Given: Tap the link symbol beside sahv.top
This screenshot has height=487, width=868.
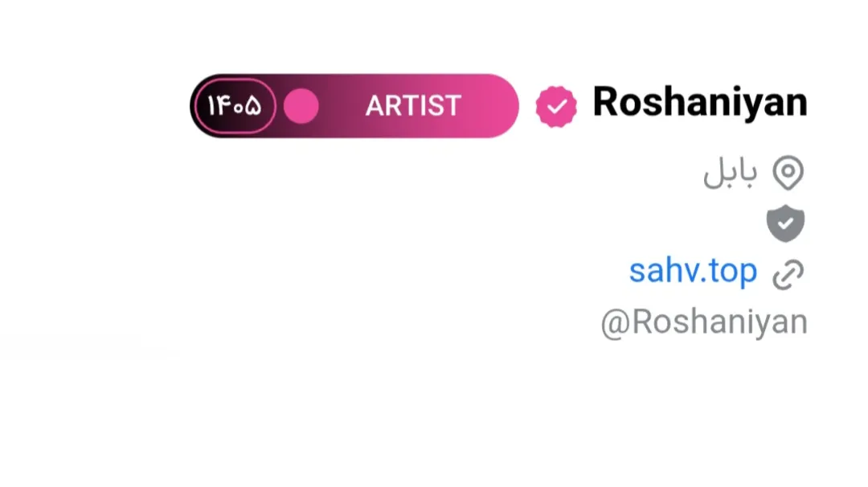Looking at the screenshot, I should [x=788, y=274].
